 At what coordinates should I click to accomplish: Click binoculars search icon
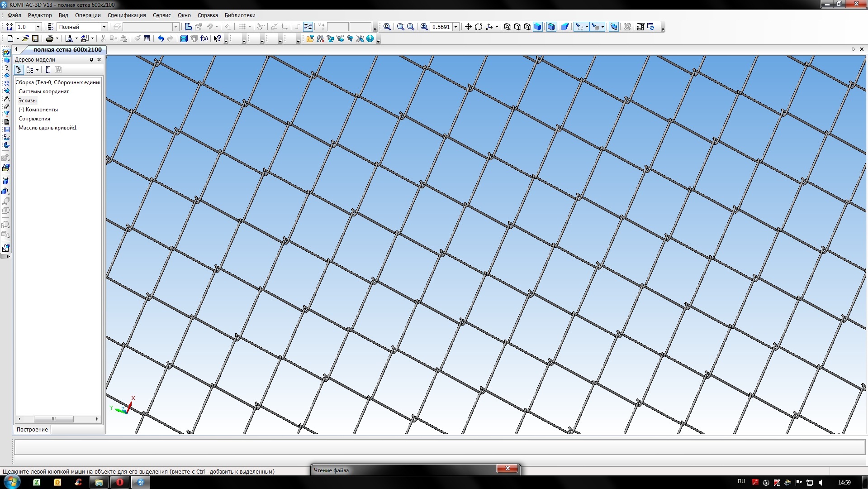click(320, 39)
